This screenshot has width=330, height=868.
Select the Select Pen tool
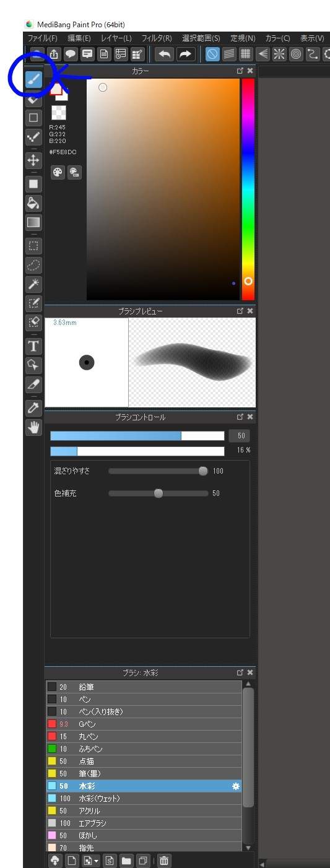click(x=34, y=303)
